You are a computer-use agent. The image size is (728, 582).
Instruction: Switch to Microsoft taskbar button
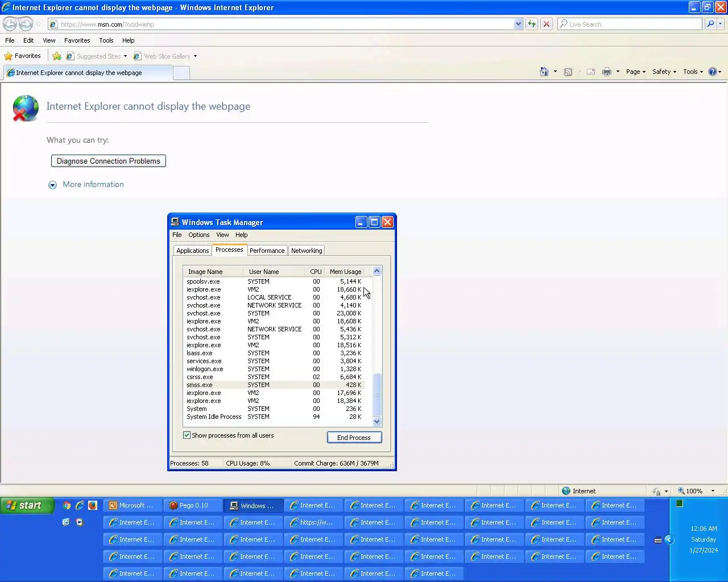coord(133,505)
